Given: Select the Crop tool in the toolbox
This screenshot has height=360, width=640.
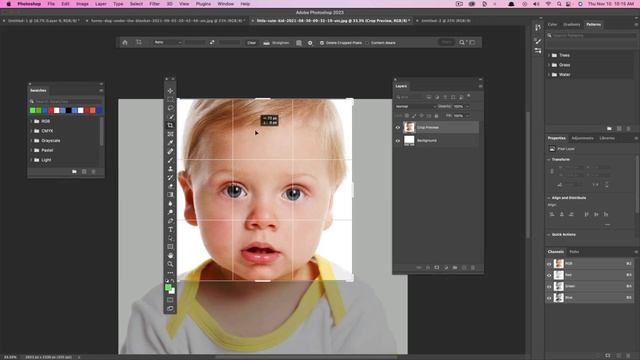Looking at the screenshot, I should pyautogui.click(x=170, y=125).
